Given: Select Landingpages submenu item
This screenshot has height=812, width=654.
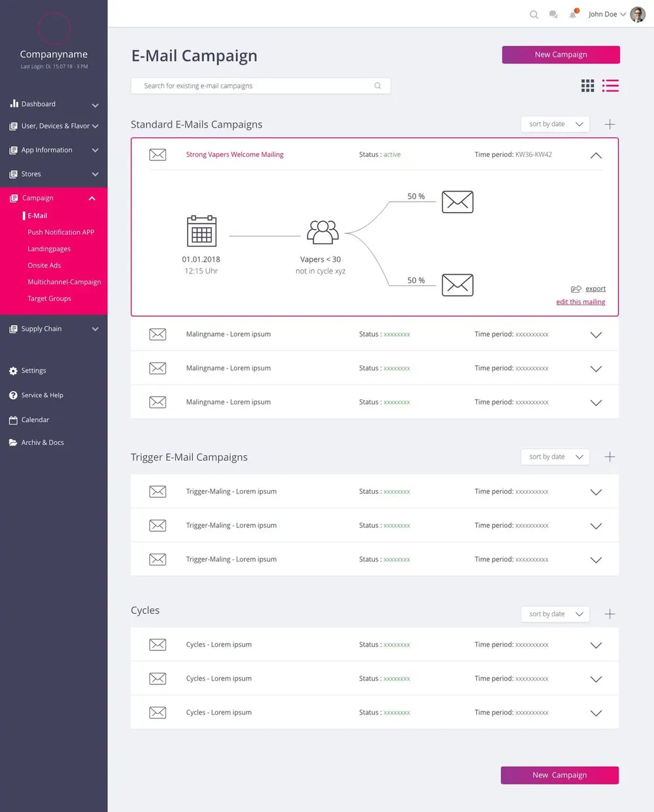Looking at the screenshot, I should coord(49,249).
